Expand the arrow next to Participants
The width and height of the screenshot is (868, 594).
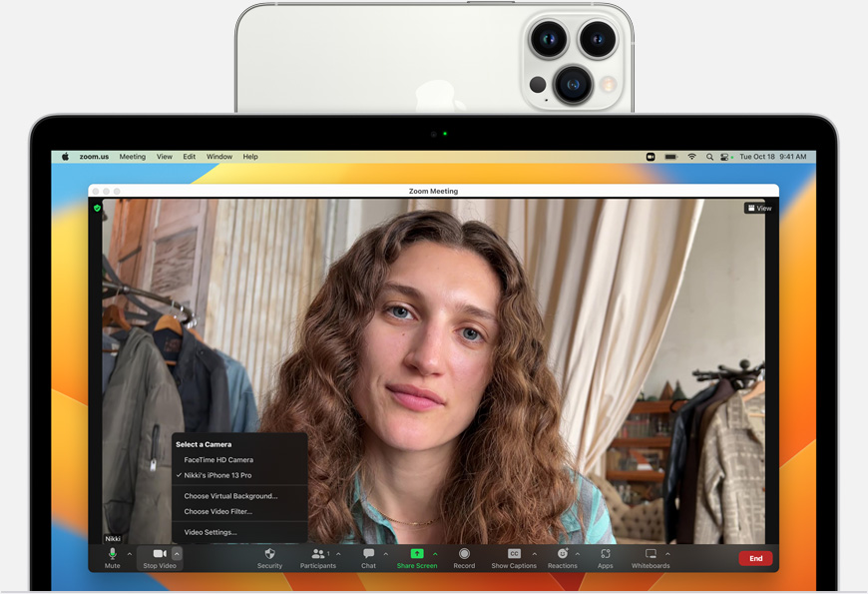(x=339, y=554)
